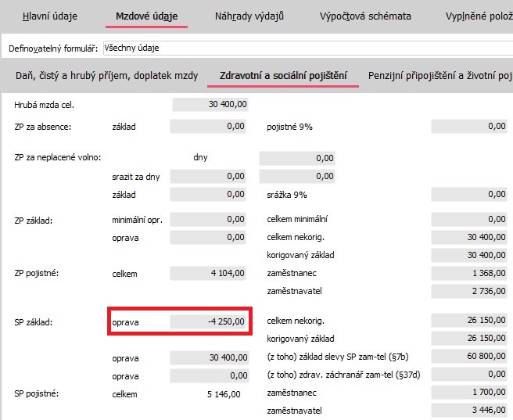Click SP základ oprava field with -4 250,00

point(208,321)
